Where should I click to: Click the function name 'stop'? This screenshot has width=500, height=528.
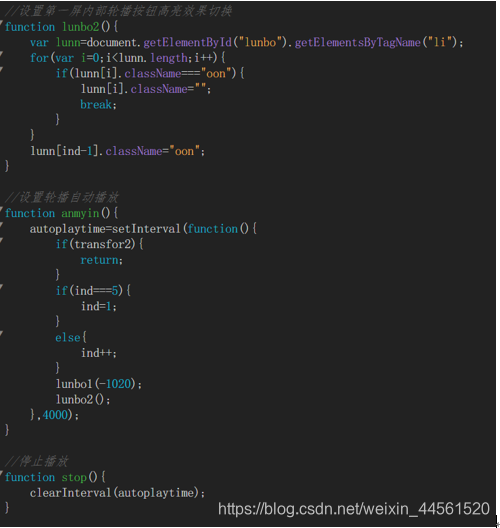click(74, 477)
